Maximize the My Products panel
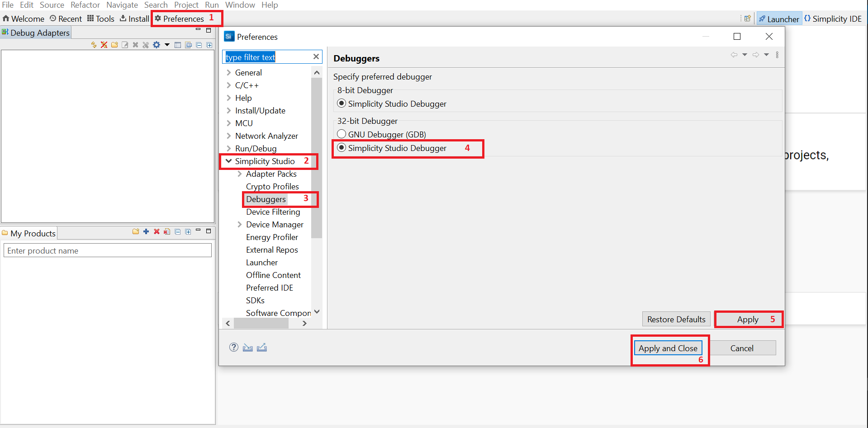 (209, 230)
